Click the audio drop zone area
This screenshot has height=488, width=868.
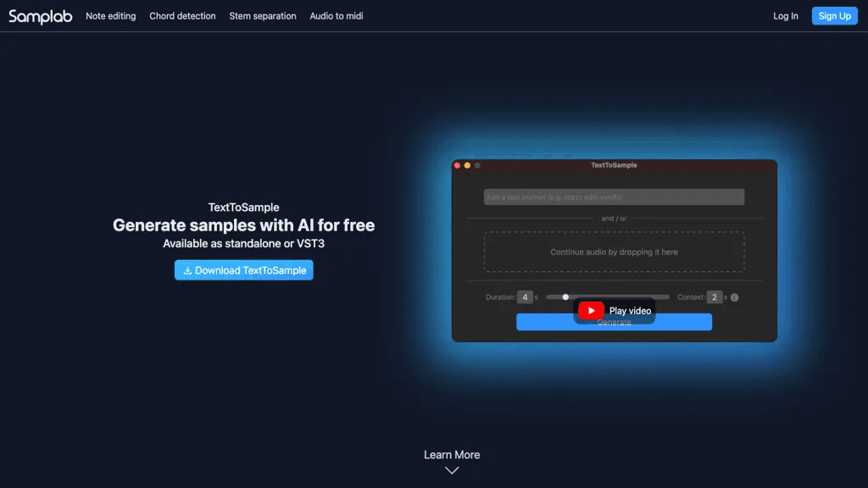614,252
